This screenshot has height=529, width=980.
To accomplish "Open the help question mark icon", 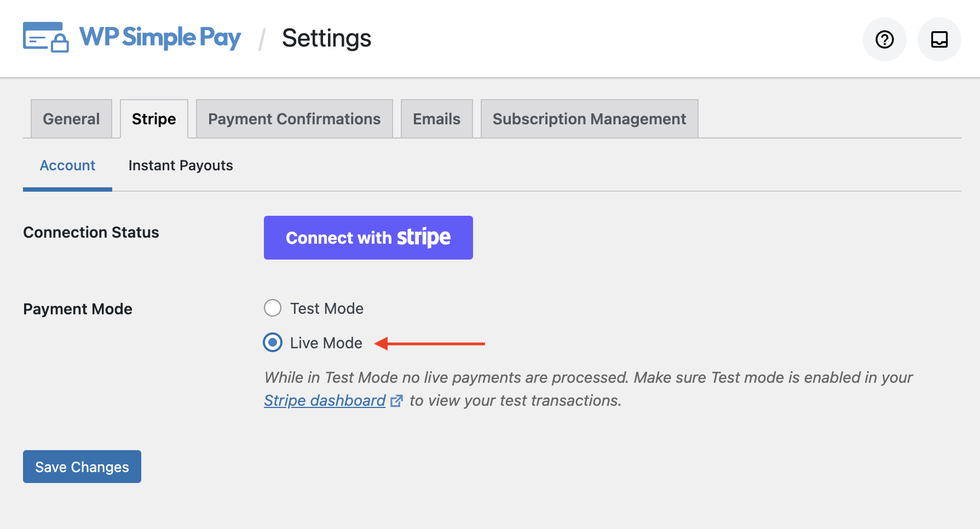I will pos(885,39).
